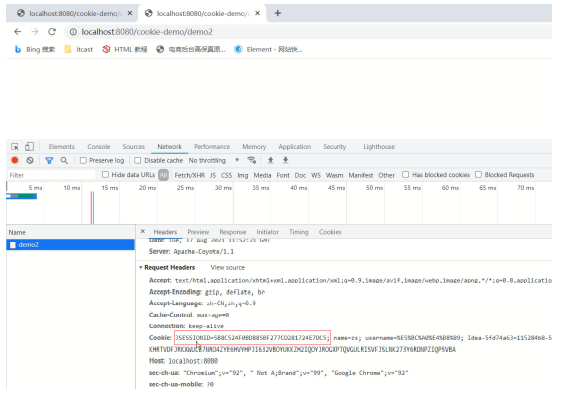The image size is (561, 397).
Task: Check the Hide data URLs checkbox
Action: pyautogui.click(x=105, y=175)
